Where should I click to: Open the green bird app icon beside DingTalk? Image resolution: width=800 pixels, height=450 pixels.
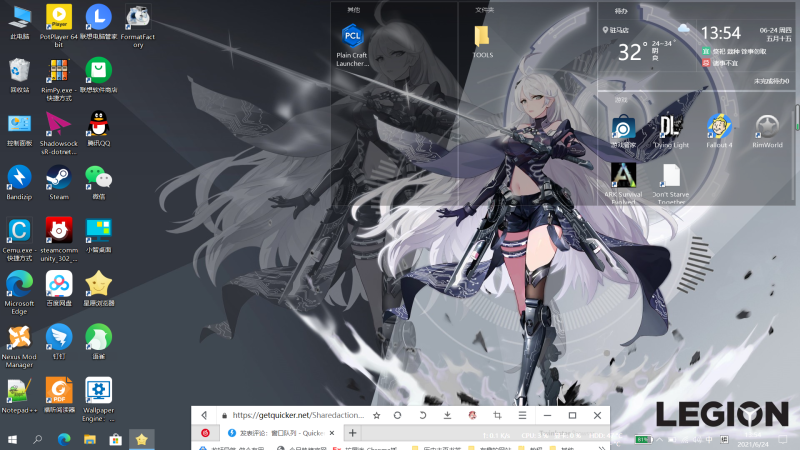(98, 342)
